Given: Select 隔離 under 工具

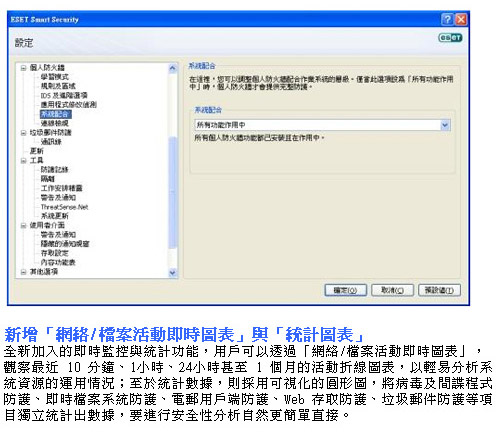Looking at the screenshot, I should click(48, 179).
